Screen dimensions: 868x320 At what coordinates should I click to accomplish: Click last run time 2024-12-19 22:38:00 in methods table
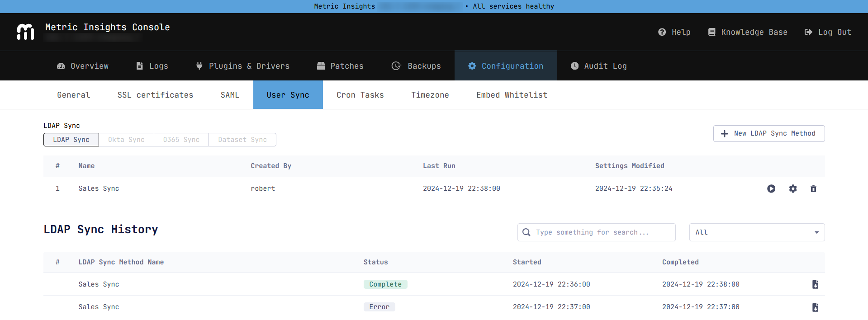click(461, 188)
